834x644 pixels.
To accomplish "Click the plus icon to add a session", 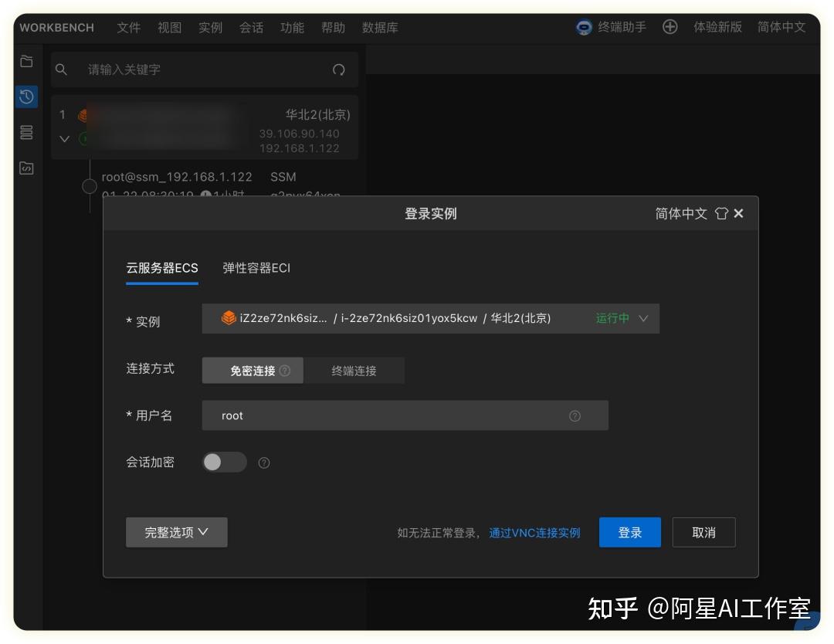I will [x=670, y=27].
